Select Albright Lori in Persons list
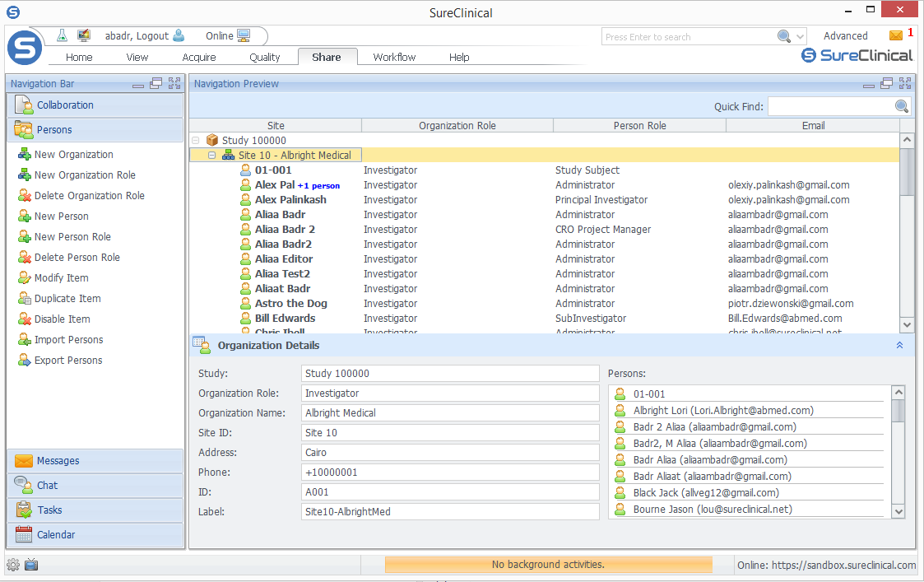Screen dimensions: 924x582 coord(749,411)
